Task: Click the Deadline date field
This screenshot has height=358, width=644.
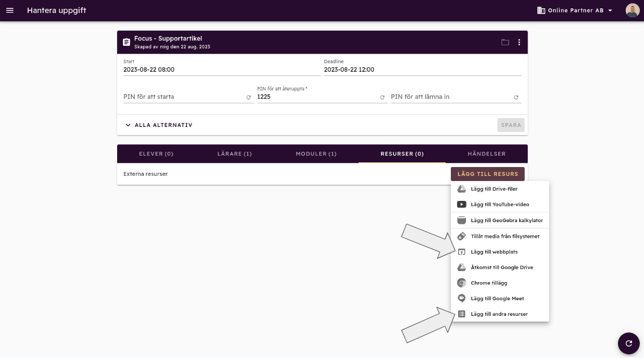Action: click(422, 70)
